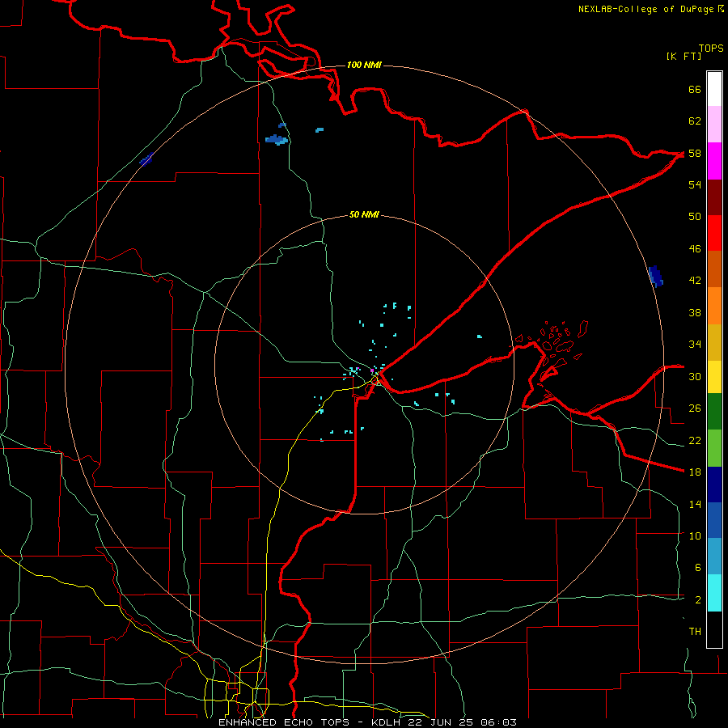Click the '62' scale label
This screenshot has height=728, width=728.
tap(695, 121)
